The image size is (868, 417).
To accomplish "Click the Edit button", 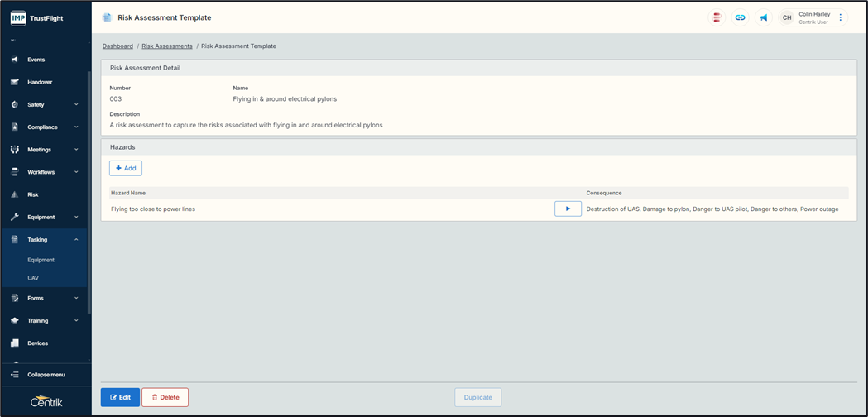I will click(120, 397).
